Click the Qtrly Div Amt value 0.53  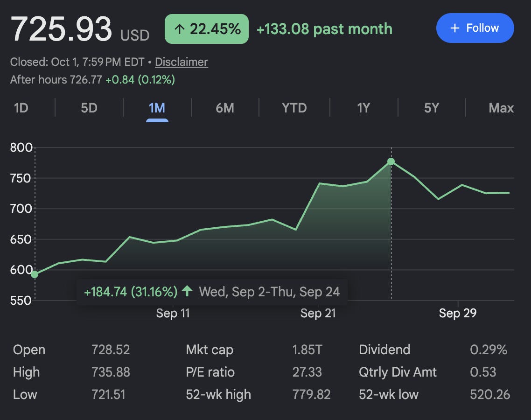pos(483,372)
